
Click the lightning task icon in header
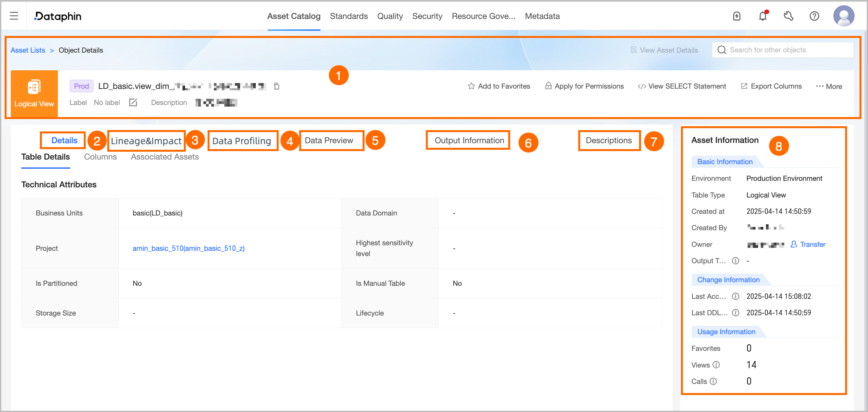point(737,16)
